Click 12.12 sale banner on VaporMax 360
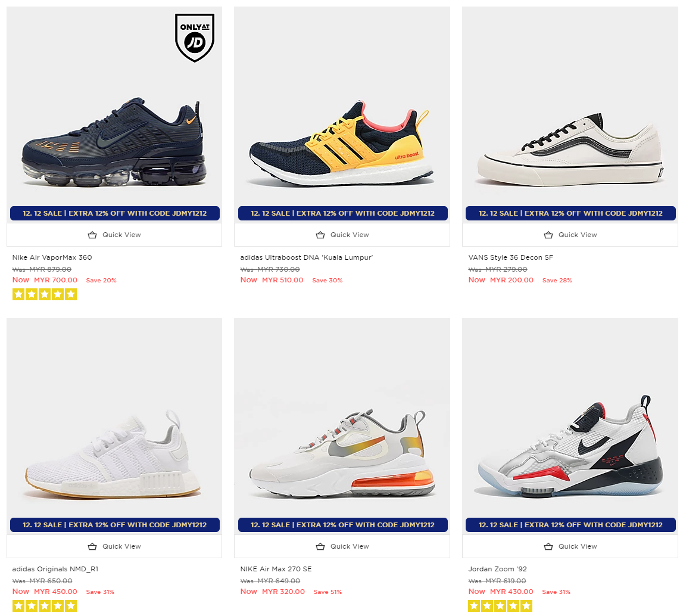The image size is (683, 616). tap(114, 213)
